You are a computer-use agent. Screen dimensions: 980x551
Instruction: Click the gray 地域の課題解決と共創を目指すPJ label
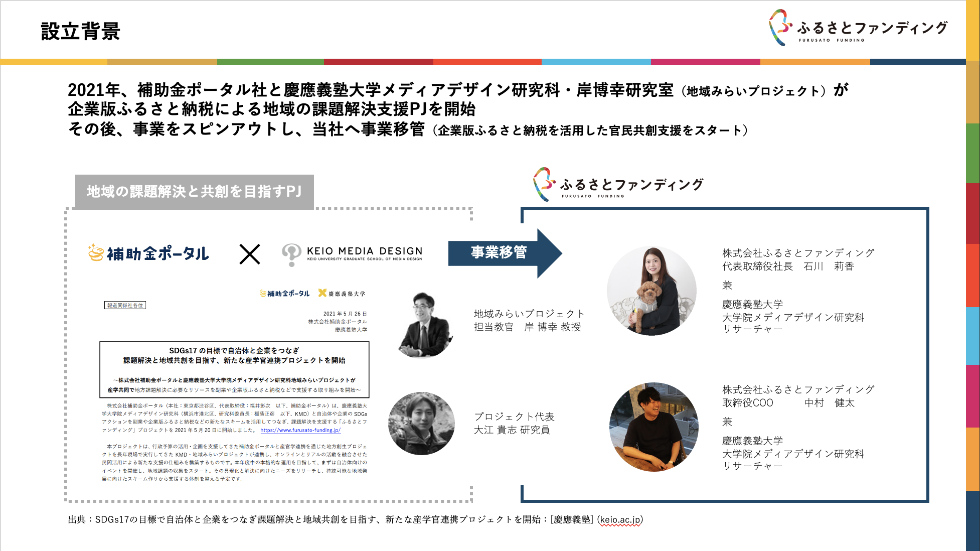click(194, 192)
